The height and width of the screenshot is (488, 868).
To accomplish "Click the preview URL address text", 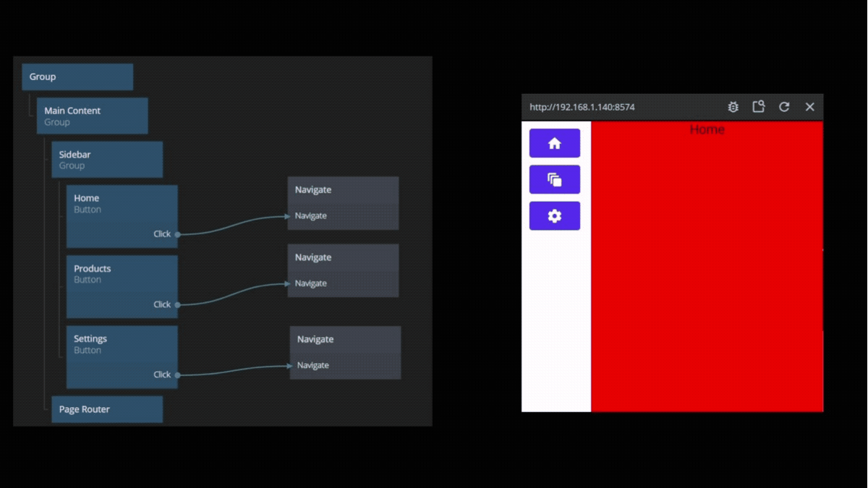I will (x=582, y=107).
